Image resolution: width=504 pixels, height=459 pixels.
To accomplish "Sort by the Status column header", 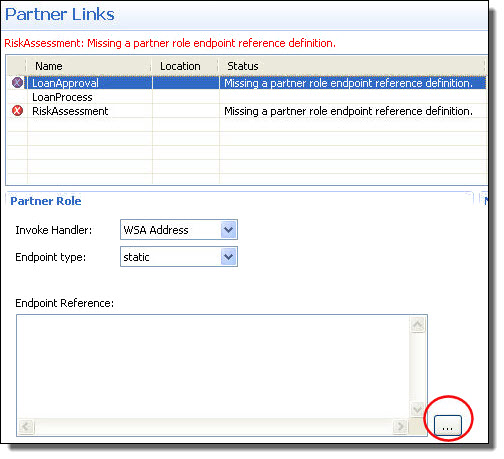I will [x=352, y=66].
